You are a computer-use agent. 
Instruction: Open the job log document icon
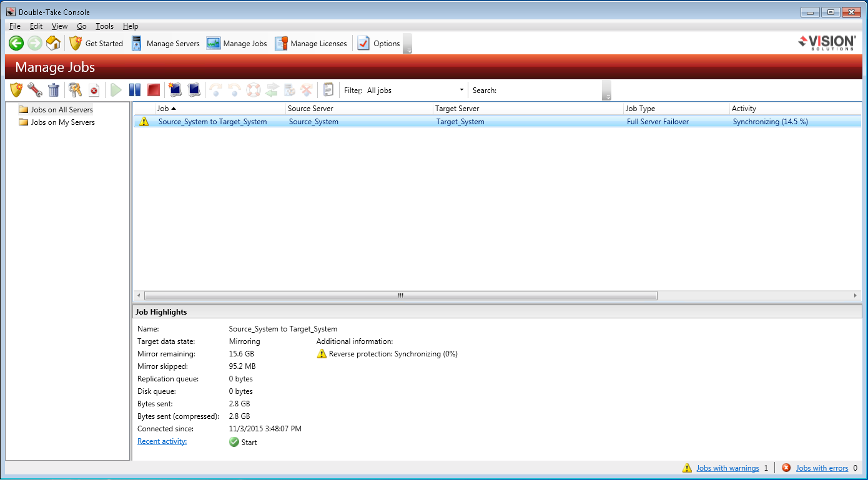pos(328,91)
